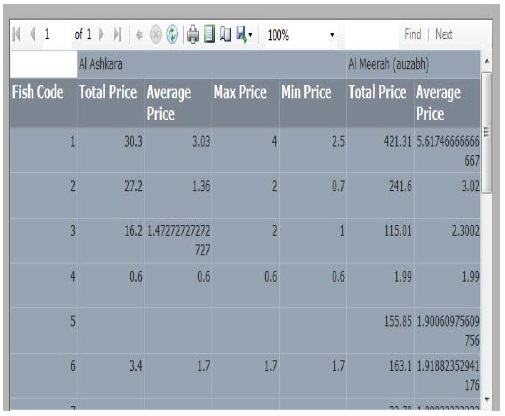Select fish code 5 cell
505x416 pixels.
[43, 330]
